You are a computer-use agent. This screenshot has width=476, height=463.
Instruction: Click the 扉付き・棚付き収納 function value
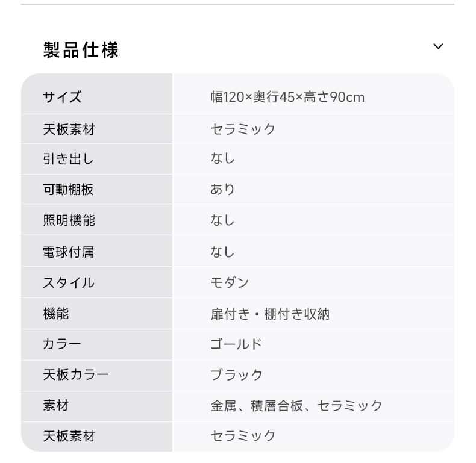click(x=270, y=314)
